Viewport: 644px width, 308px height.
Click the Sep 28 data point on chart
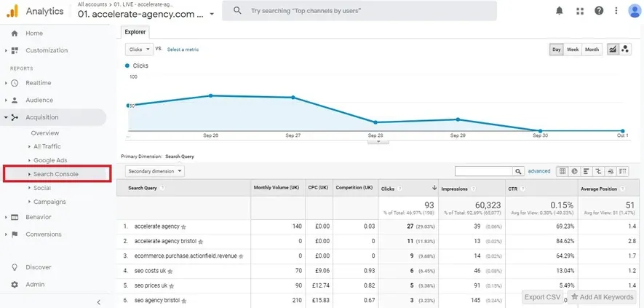tap(375, 122)
